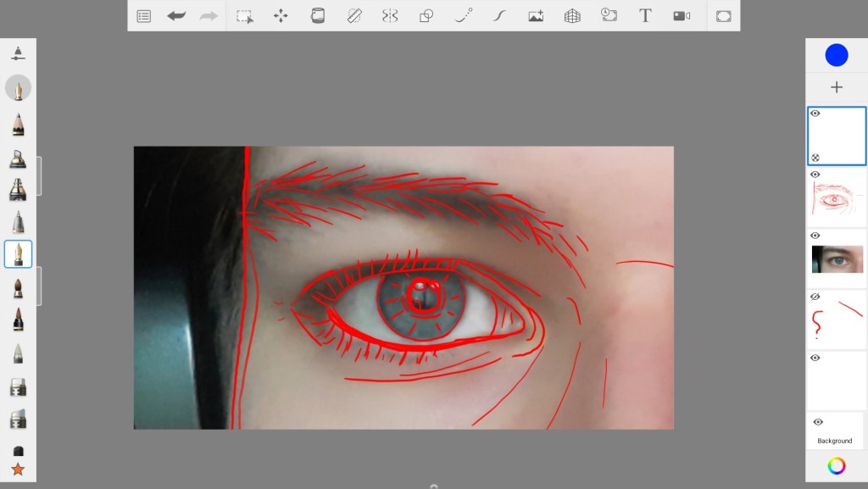Open the main menu list icon
868x489 pixels.
click(x=144, y=16)
